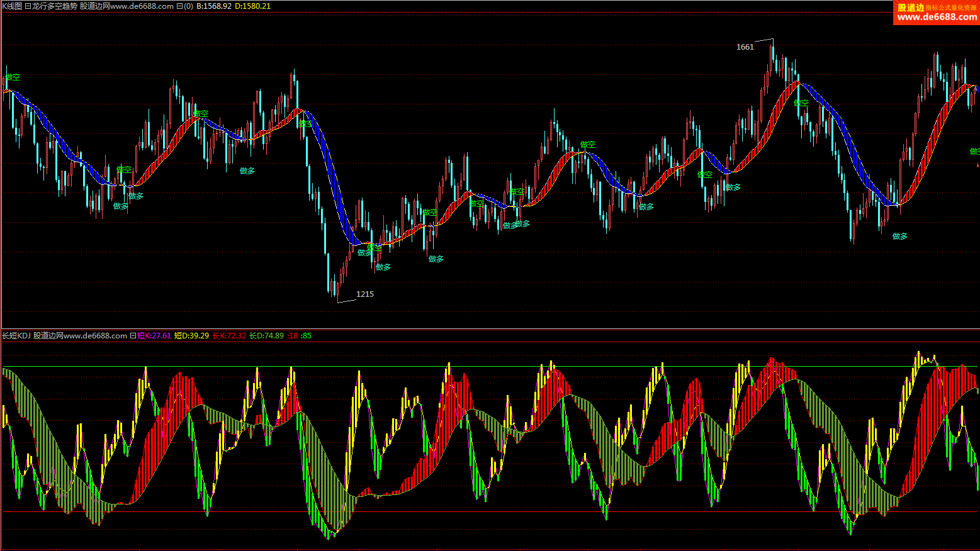Click the 做空 signal just below the 1661 peak

pos(801,103)
